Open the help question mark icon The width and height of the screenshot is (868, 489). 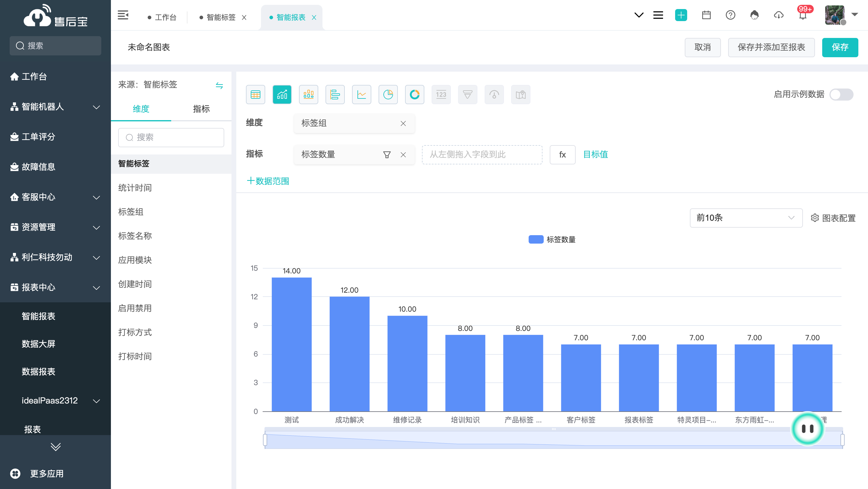(x=731, y=15)
